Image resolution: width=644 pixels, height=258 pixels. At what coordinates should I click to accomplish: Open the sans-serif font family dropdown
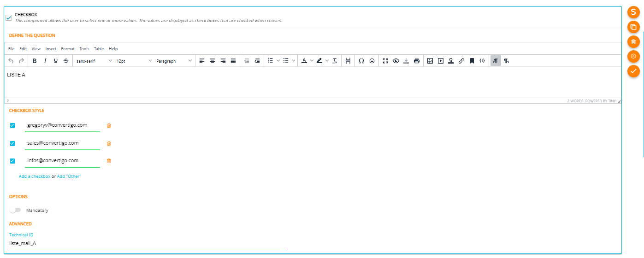click(94, 61)
